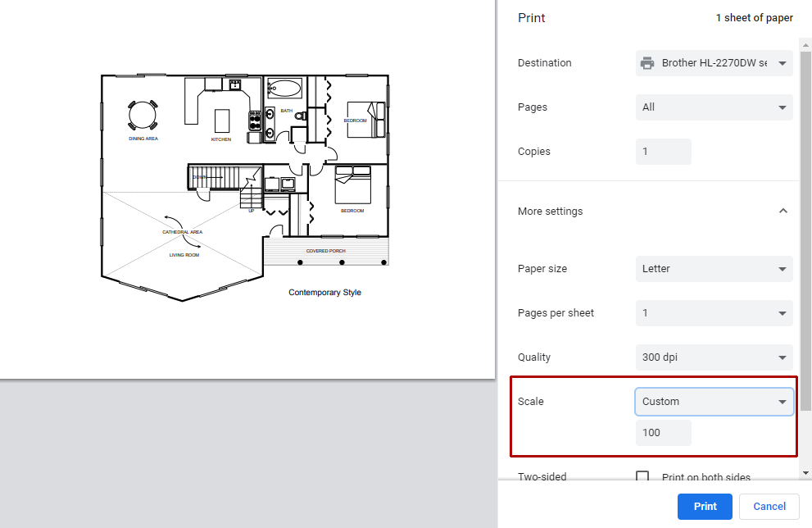Viewport: 812px width, 528px height.
Task: Cancel the print dialog
Action: point(769,506)
